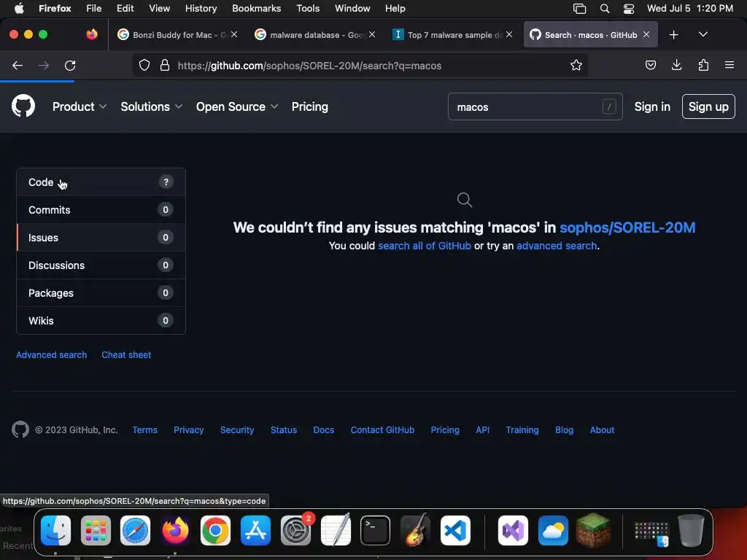Open the Terms footer link
This screenshot has width=747, height=560.
(145, 430)
